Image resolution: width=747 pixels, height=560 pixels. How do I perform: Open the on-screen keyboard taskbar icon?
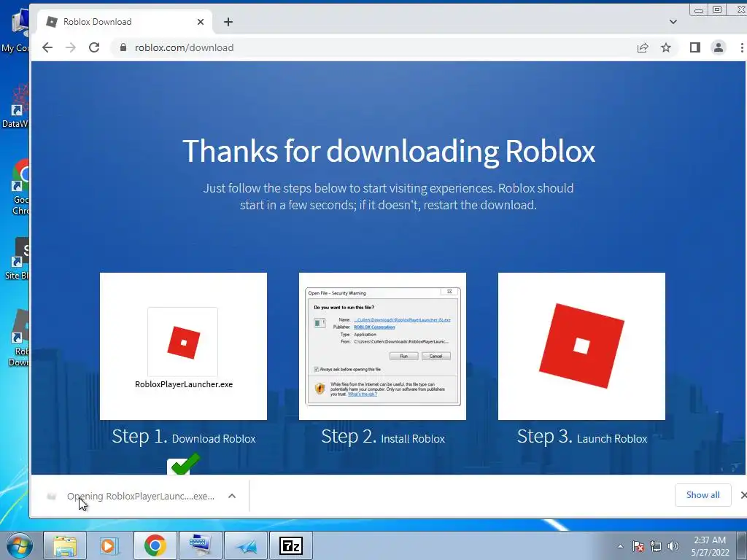click(x=200, y=545)
